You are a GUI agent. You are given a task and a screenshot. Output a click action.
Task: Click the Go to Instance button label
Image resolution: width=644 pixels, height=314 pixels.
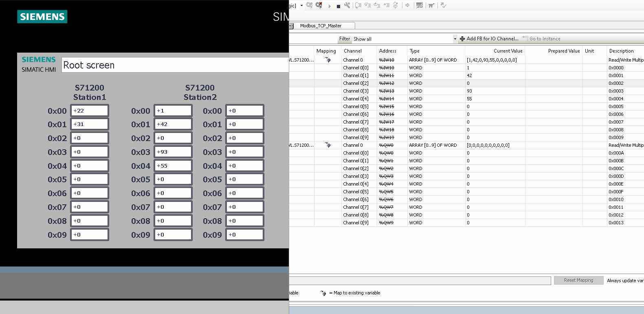(545, 39)
